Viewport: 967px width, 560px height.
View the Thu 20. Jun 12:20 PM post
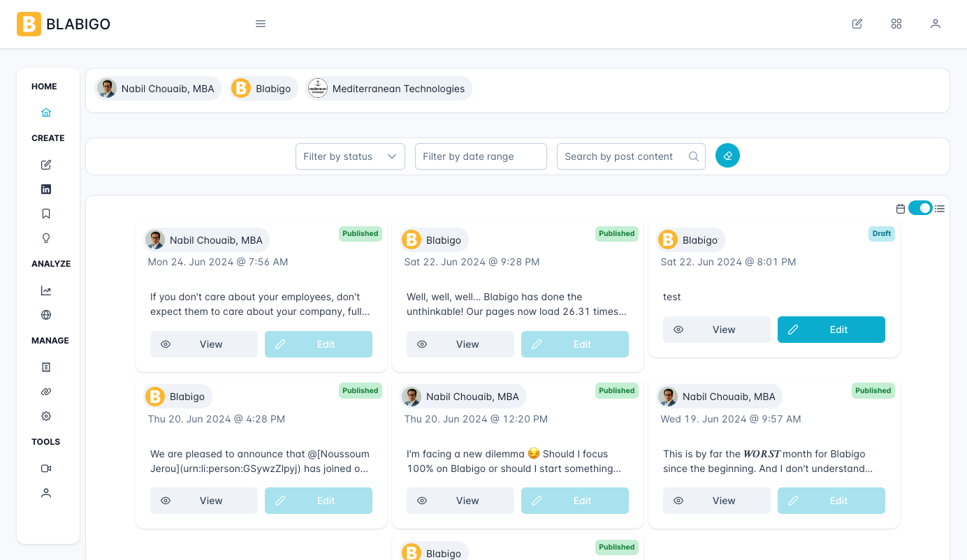pyautogui.click(x=460, y=501)
